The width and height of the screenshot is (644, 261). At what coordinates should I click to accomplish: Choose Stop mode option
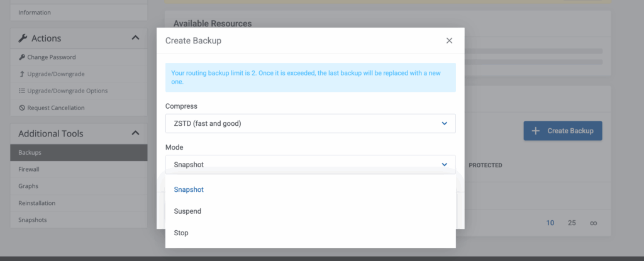click(x=181, y=233)
